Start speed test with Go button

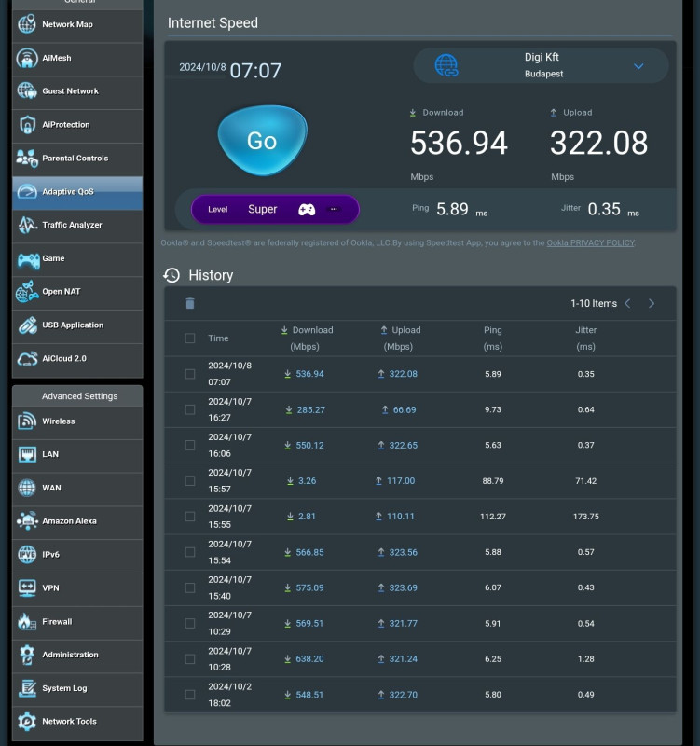(262, 141)
